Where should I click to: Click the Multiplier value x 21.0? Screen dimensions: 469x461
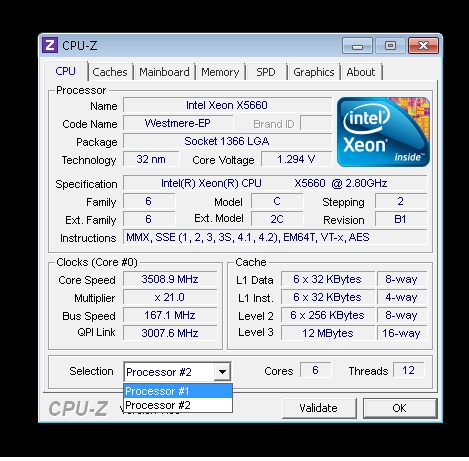pyautogui.click(x=170, y=297)
